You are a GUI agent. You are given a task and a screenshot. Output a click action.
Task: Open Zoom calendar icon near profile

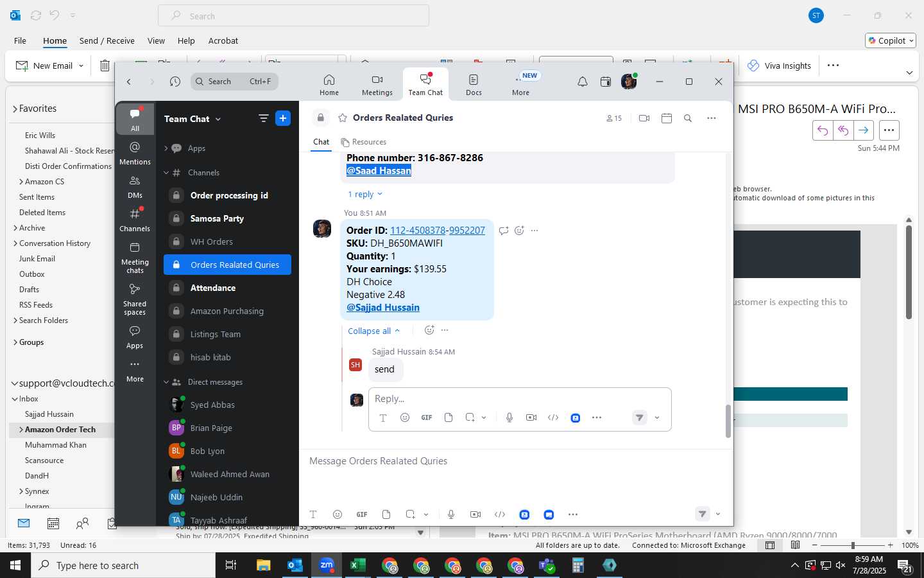click(x=605, y=82)
